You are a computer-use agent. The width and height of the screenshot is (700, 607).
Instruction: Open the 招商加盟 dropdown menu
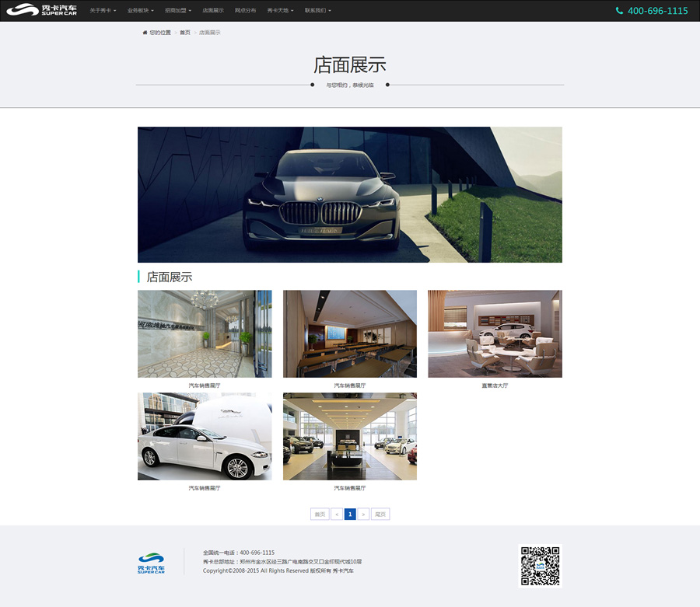(177, 10)
